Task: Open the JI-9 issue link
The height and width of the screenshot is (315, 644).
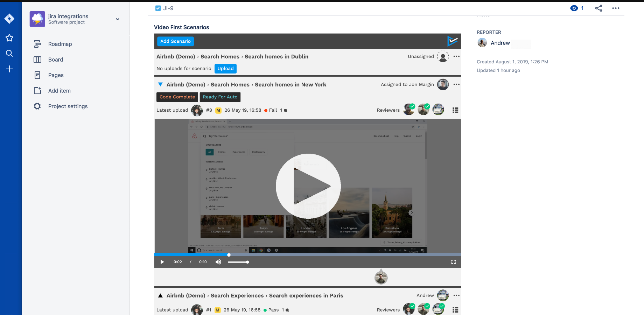Action: (168, 8)
